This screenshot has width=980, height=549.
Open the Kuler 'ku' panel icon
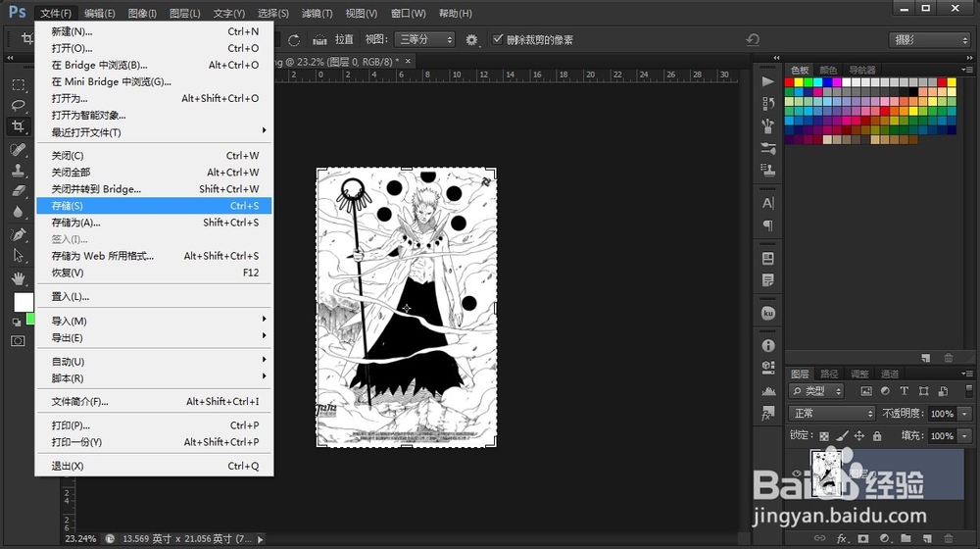point(768,314)
